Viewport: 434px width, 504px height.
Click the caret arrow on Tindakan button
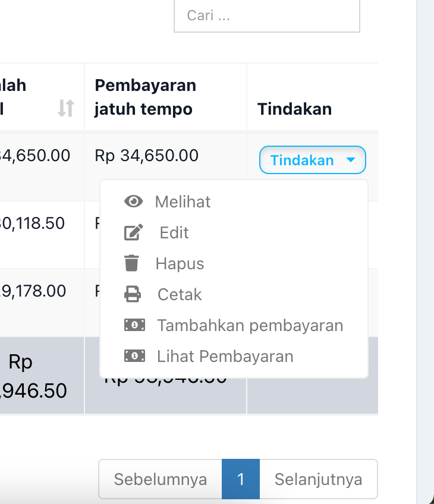tap(351, 160)
